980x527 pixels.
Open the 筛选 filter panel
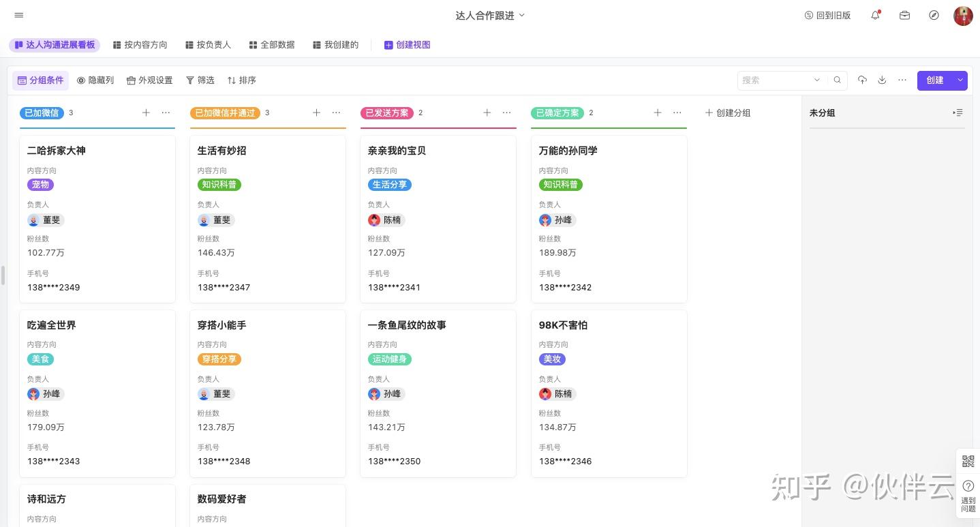(200, 80)
